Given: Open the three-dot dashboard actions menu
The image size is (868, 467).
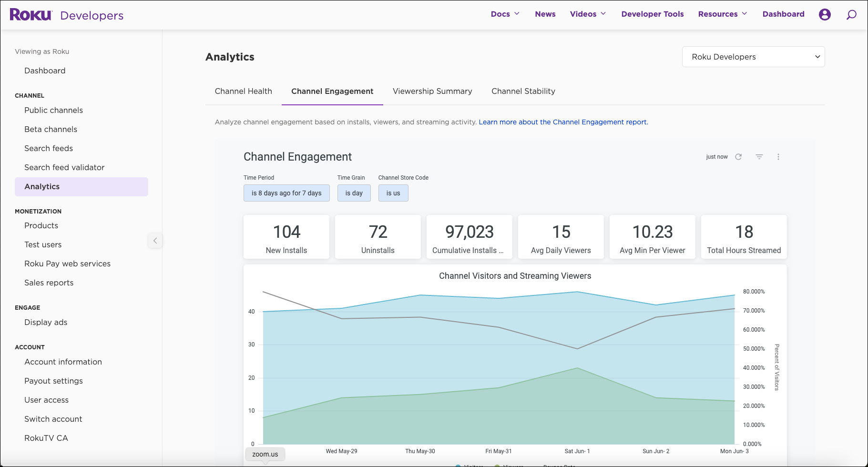Looking at the screenshot, I should pyautogui.click(x=778, y=157).
